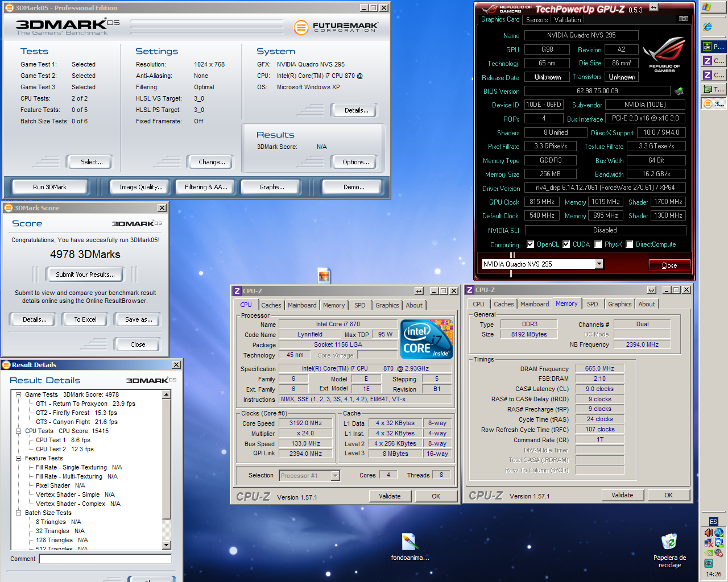Click the Filtering & AA... button
Viewport: 728px width, 582px height.
[x=206, y=187]
